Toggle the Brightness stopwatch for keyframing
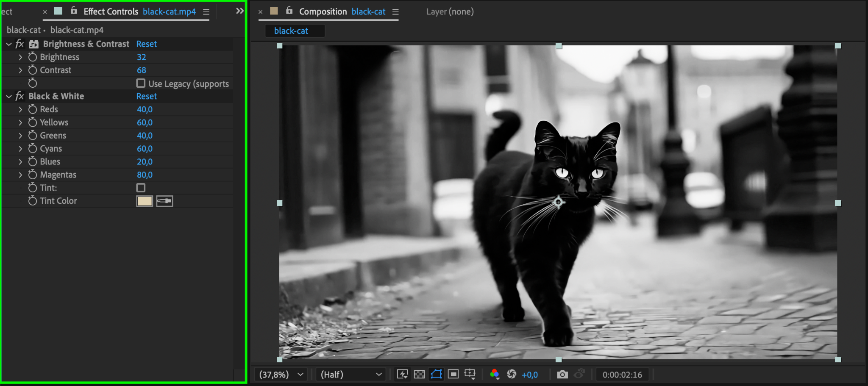Image resolution: width=868 pixels, height=386 pixels. point(33,57)
